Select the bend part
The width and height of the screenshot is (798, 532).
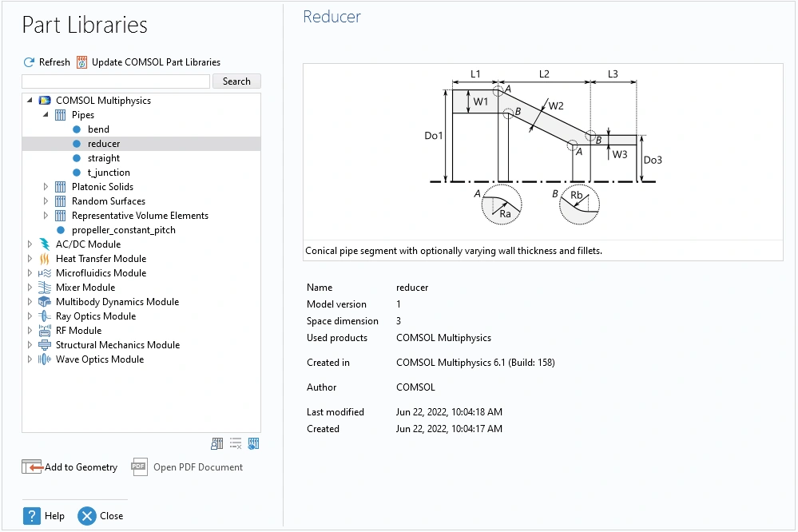click(98, 129)
